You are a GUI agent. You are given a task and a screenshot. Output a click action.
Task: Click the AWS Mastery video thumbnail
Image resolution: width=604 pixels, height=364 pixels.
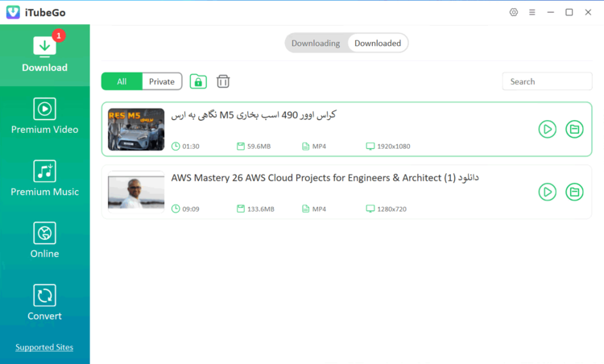(x=136, y=192)
